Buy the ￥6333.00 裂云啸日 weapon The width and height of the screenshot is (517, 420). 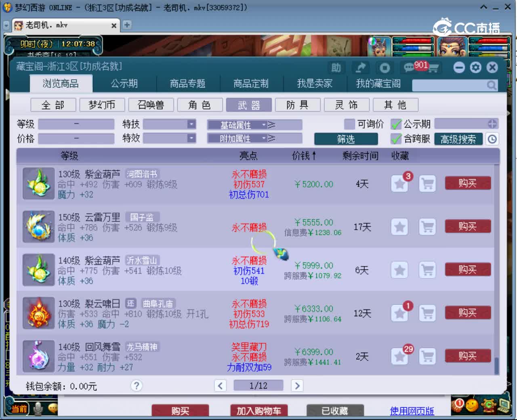[x=468, y=313]
